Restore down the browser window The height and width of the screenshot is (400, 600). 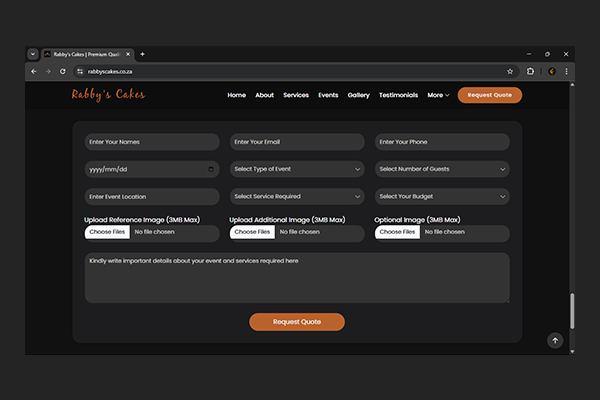click(547, 54)
